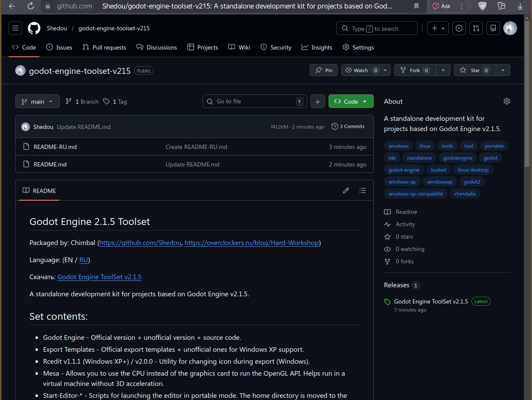Viewport: 532px width, 400px height.
Task: Open the pull requests shortcut icon in the header
Action: pyautogui.click(x=476, y=28)
